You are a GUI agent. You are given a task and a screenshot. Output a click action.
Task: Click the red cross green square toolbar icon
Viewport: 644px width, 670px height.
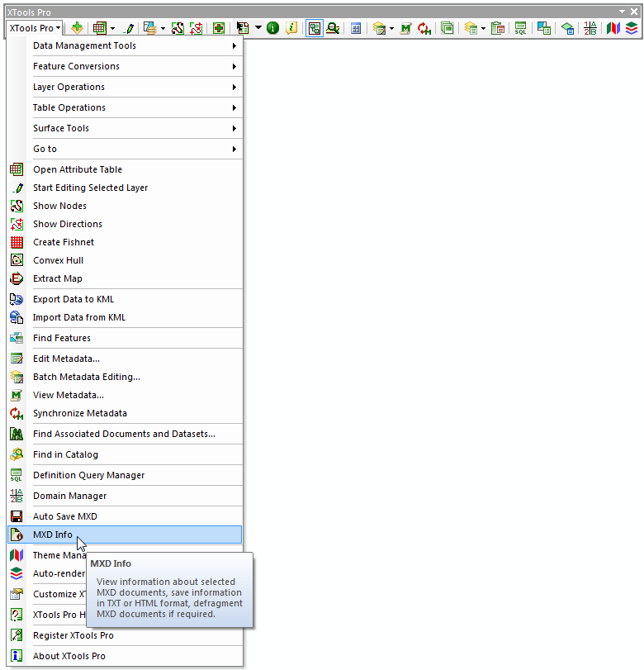point(219,28)
